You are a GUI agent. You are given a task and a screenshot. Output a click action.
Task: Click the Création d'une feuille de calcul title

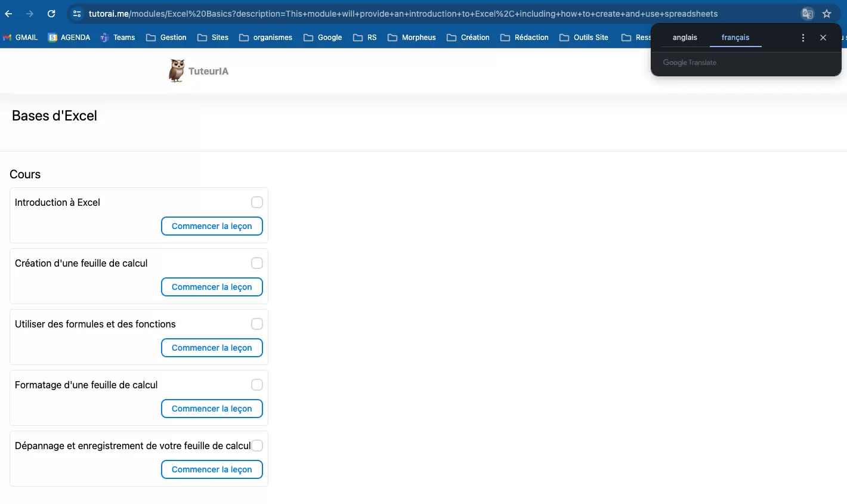[81, 263]
